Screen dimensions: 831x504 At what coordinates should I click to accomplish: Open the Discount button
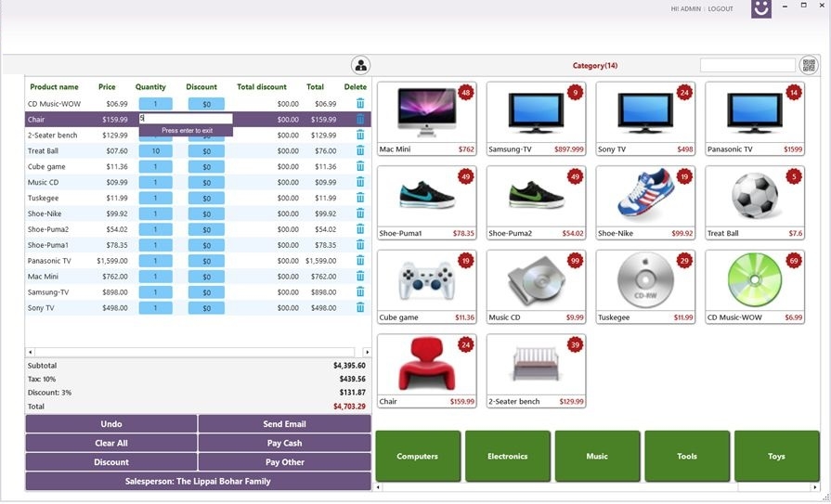point(111,462)
